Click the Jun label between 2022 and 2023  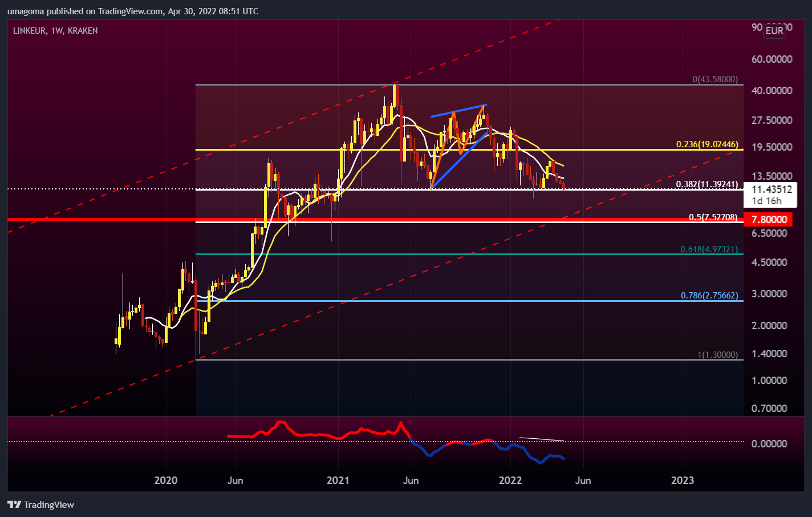[x=583, y=480]
